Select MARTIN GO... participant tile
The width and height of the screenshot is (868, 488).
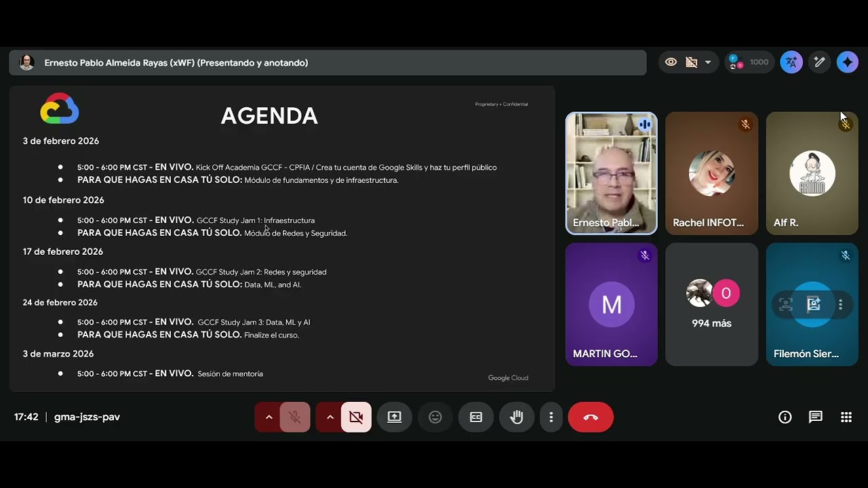coord(612,304)
